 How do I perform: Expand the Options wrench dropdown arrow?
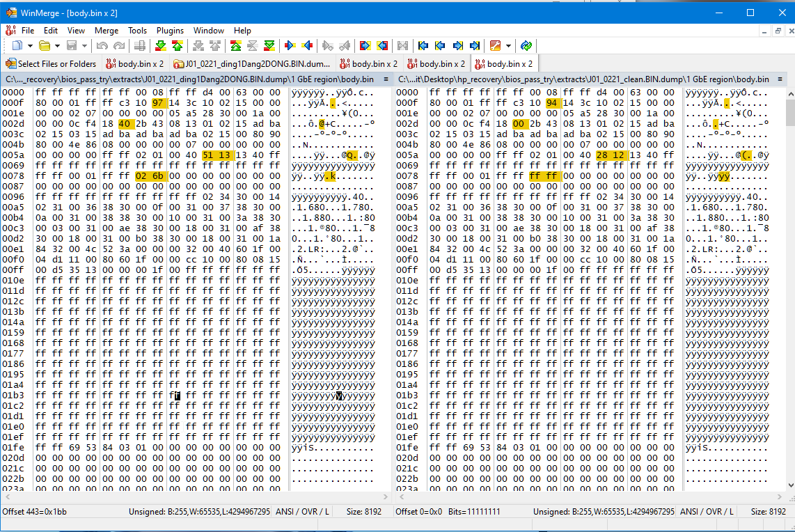[x=508, y=46]
